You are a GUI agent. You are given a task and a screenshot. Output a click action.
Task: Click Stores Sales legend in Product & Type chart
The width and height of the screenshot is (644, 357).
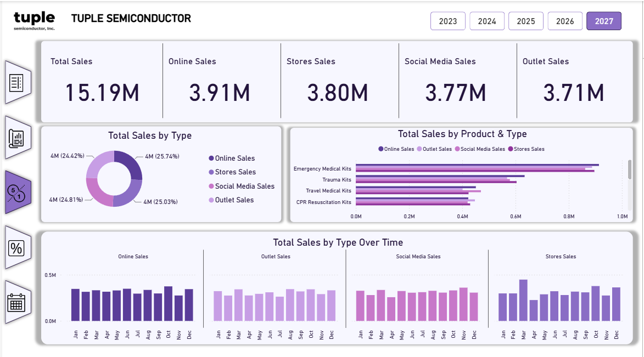coord(526,149)
